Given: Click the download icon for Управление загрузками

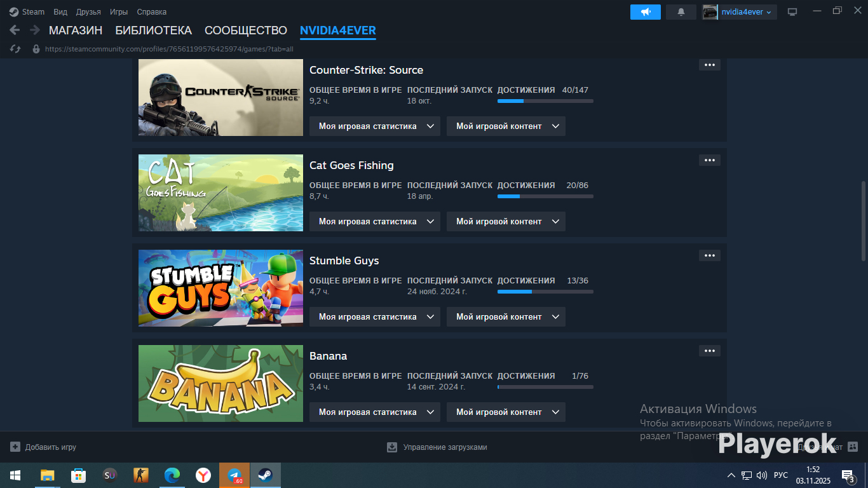Looking at the screenshot, I should click(392, 447).
